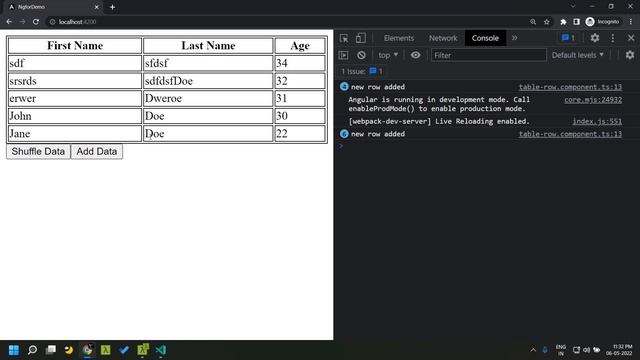Image resolution: width=640 pixels, height=360 pixels.
Task: Focus the console Filter input field
Action: coord(489,55)
